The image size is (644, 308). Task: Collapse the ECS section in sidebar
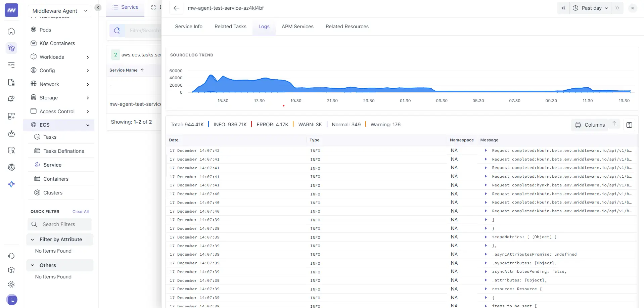tap(88, 125)
